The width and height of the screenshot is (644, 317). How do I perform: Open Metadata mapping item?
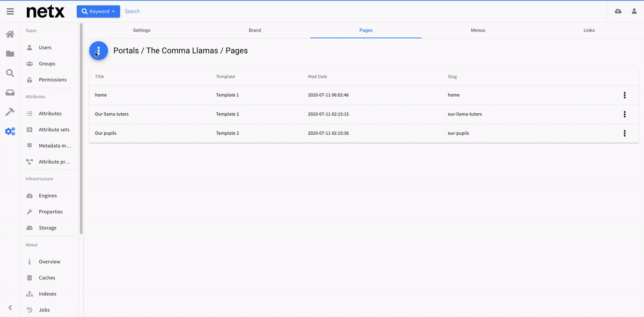click(x=49, y=146)
